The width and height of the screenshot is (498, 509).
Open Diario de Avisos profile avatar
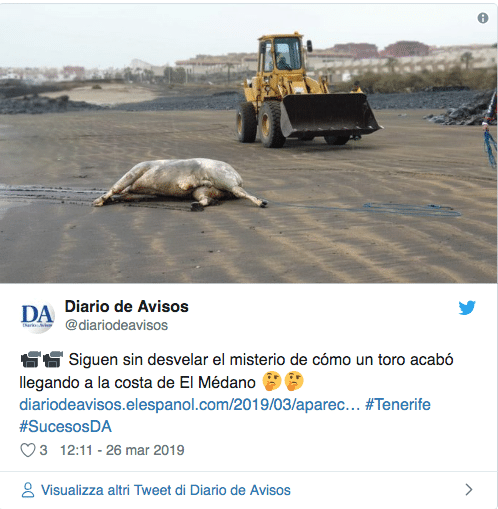[x=37, y=316]
